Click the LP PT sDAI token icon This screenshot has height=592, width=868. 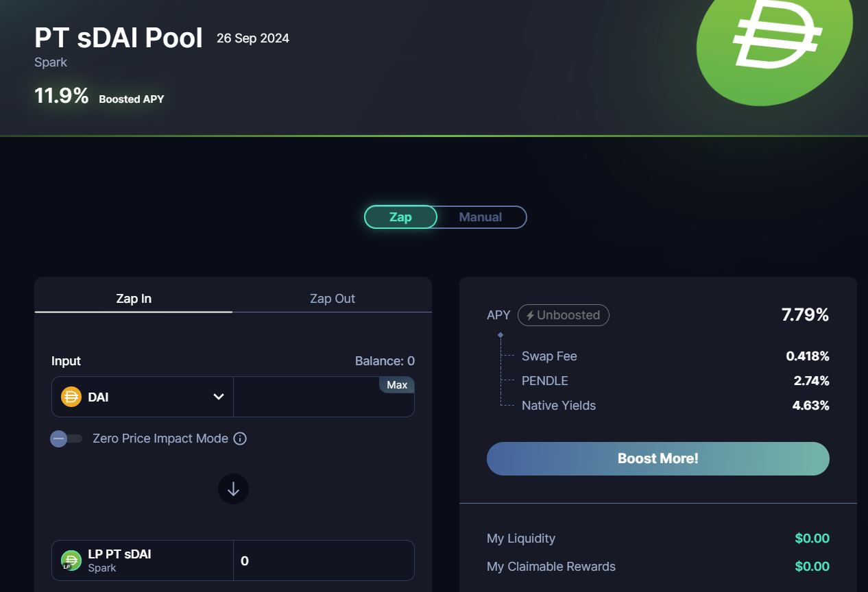pos(71,560)
